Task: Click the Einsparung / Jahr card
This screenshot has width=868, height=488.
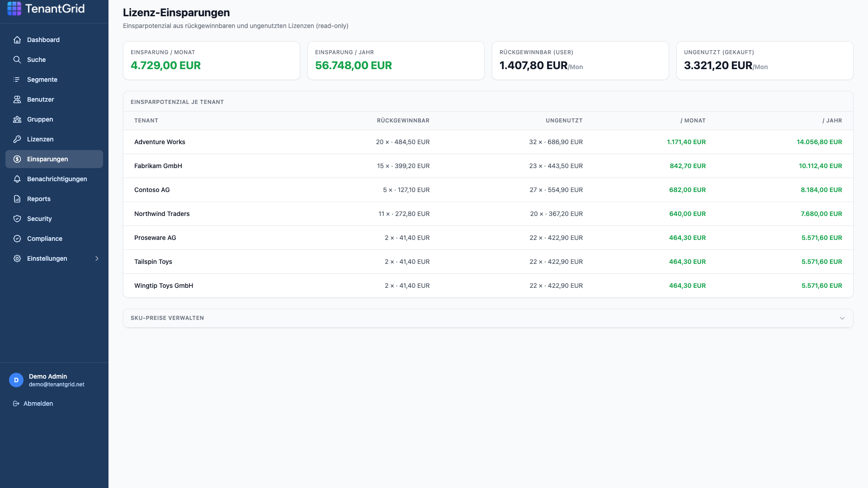Action: [396, 61]
